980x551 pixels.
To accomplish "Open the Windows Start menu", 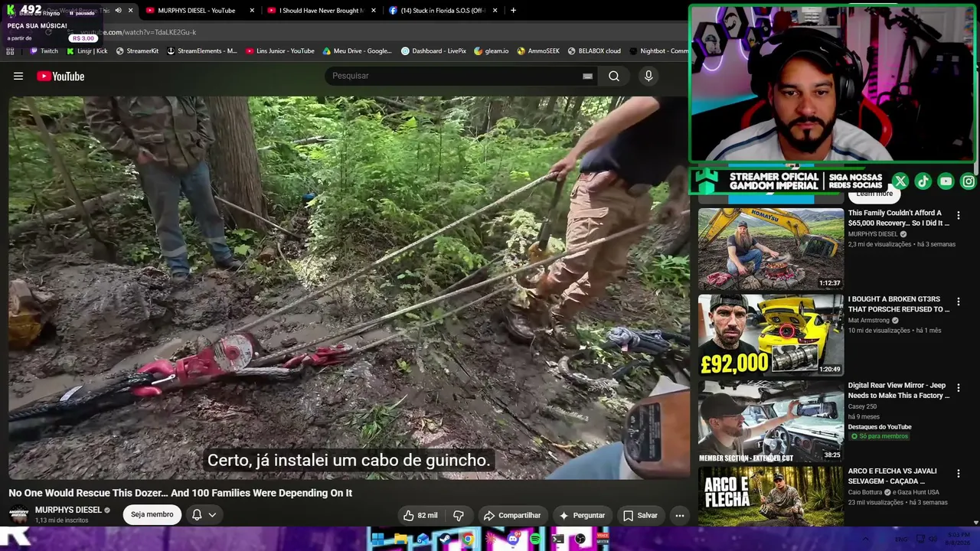I will [x=377, y=539].
